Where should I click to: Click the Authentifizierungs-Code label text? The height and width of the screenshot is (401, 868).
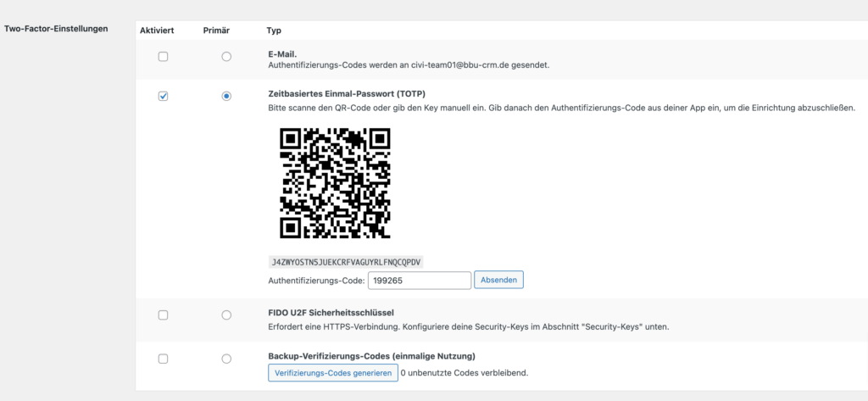pos(316,281)
